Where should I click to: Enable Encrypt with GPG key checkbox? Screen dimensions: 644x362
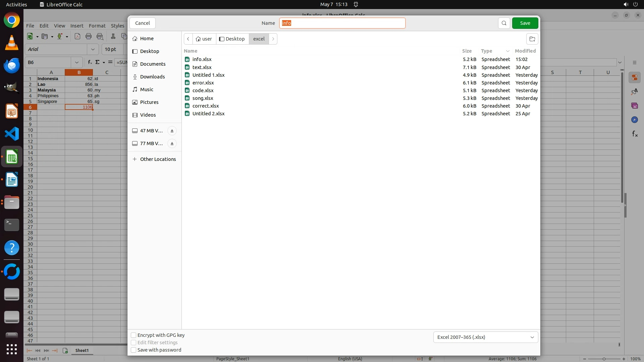coord(133,335)
